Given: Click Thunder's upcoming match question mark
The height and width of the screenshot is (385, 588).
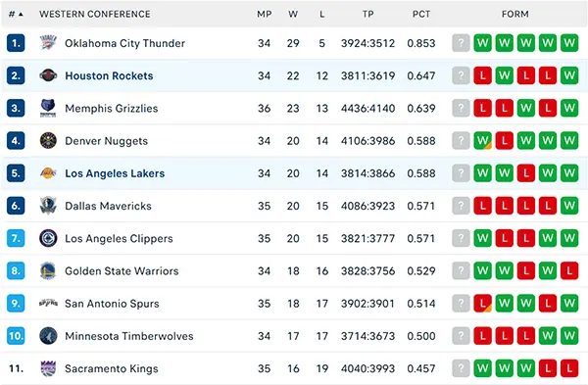Looking at the screenshot, I should [x=461, y=43].
